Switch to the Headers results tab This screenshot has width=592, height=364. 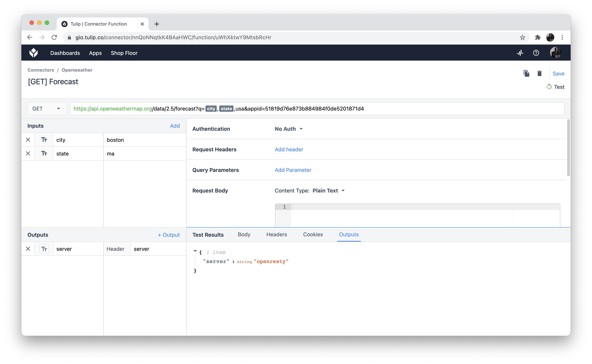[x=277, y=234]
